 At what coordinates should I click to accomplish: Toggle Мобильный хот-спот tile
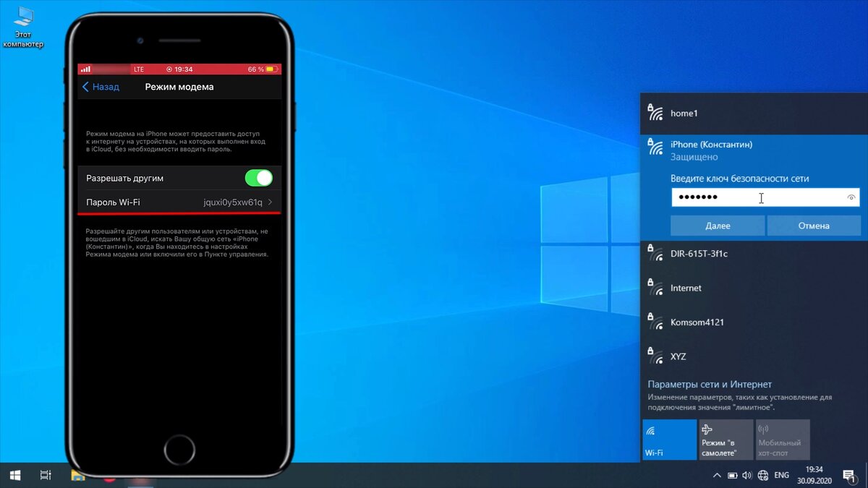783,440
